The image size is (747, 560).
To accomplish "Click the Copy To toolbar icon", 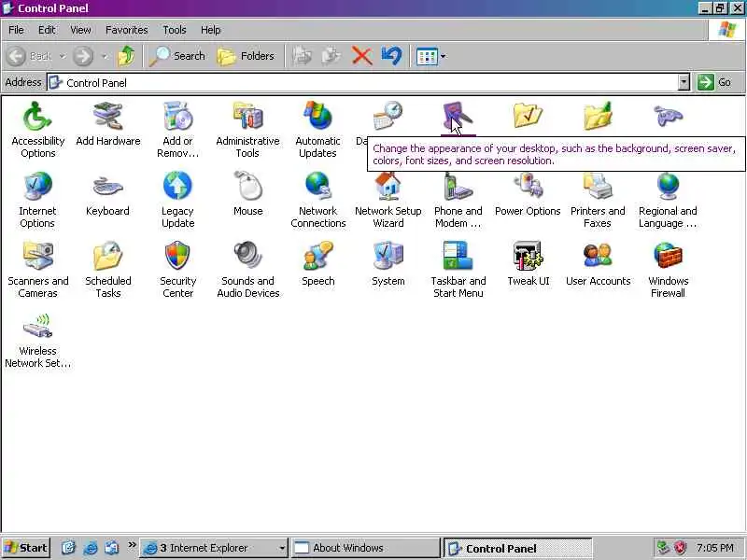I will 331,56.
